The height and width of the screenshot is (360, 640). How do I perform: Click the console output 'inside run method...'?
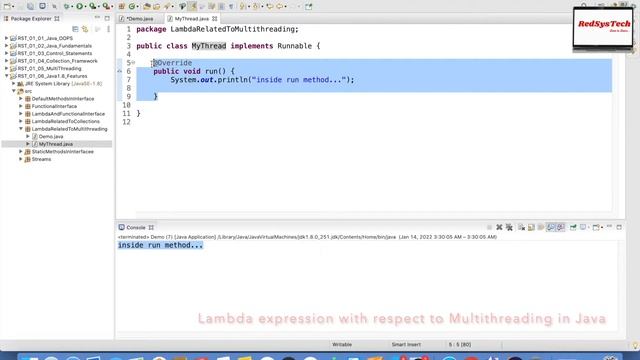click(x=160, y=245)
